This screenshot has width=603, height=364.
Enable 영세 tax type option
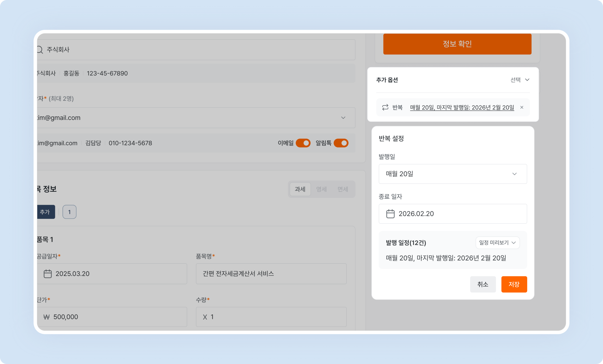click(x=321, y=189)
